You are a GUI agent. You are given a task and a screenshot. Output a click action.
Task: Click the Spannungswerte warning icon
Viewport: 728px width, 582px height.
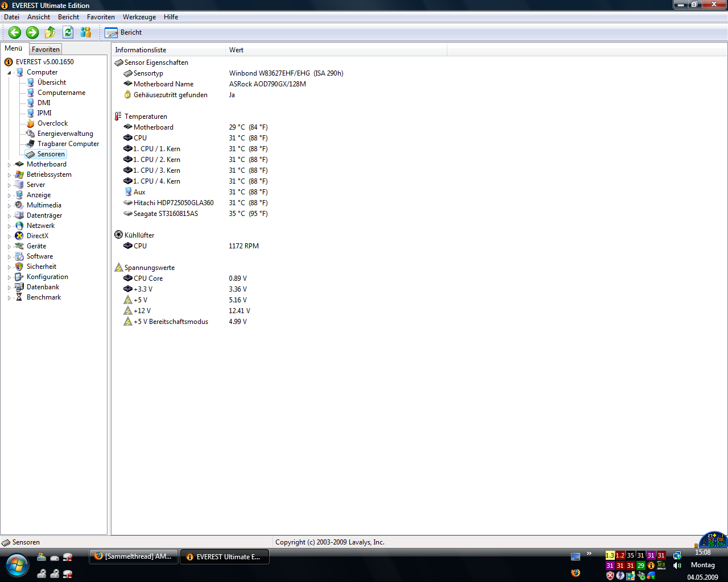coord(118,268)
